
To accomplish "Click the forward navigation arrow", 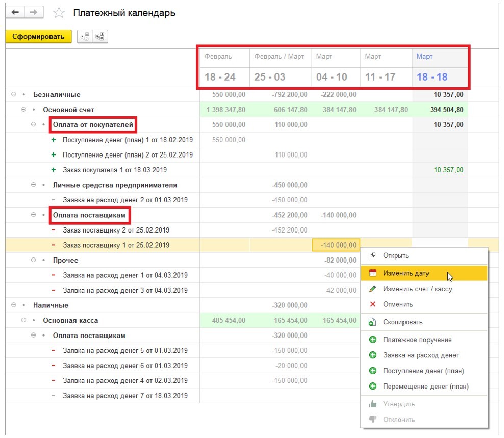I will click(33, 13).
